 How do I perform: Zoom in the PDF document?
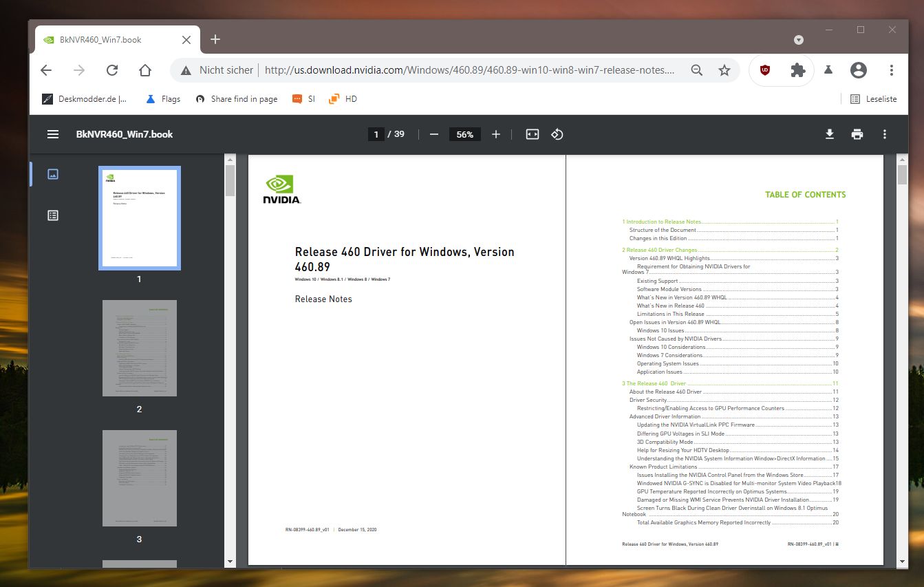tap(496, 134)
